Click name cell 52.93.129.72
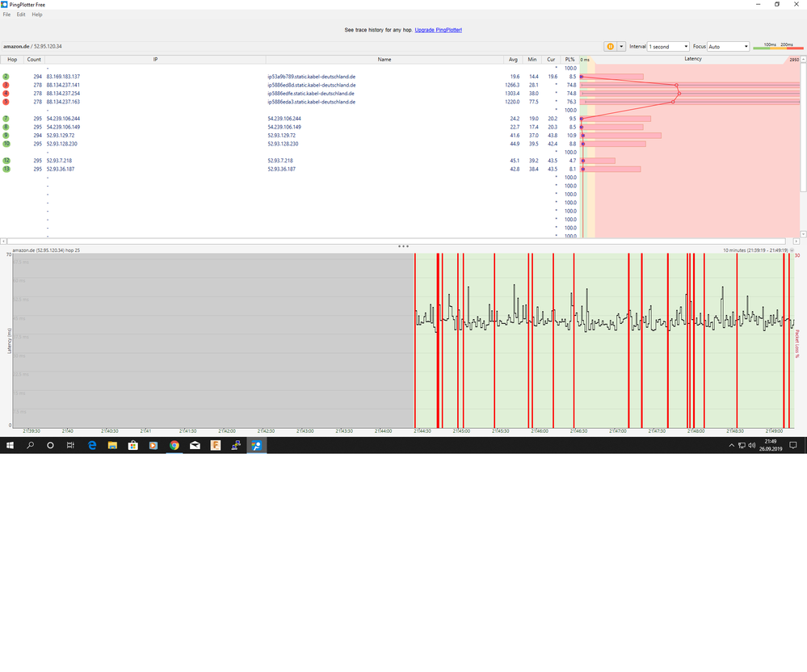807x672 pixels. point(282,136)
